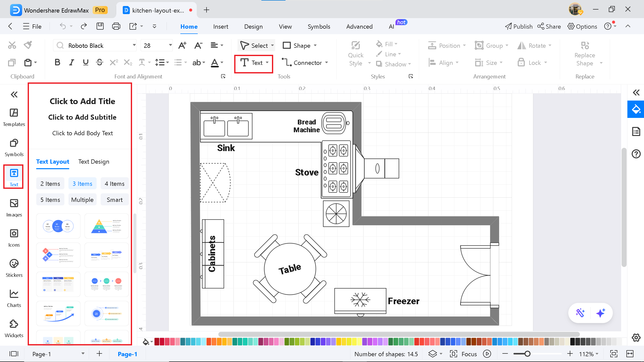Pick the black color swatch
The height and width of the screenshot is (362, 644).
point(573,342)
